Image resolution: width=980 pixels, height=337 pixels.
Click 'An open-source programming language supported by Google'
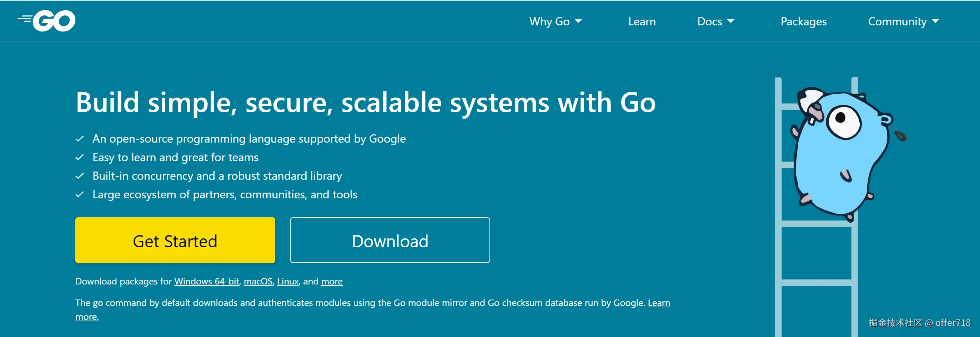tap(249, 139)
